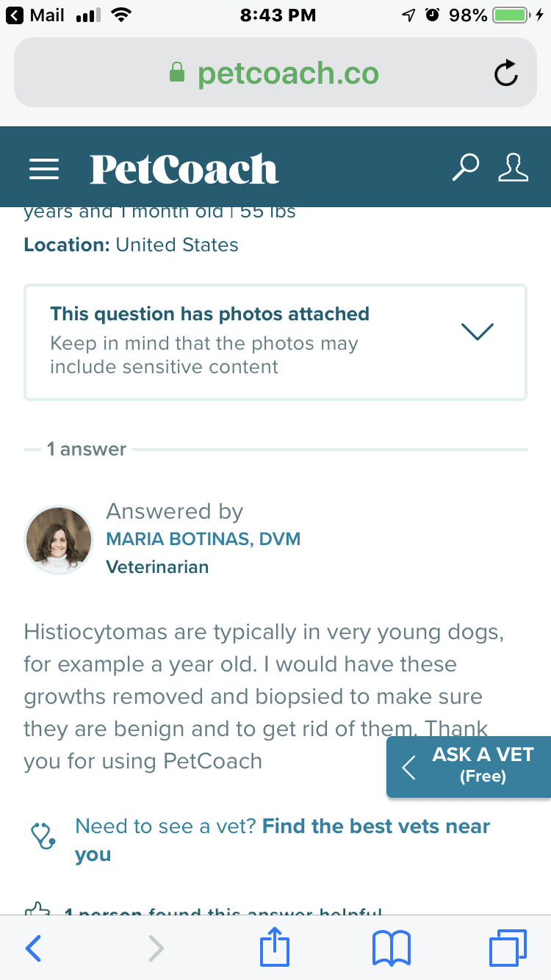Open MARIA BOTINAS, DVM profile link

click(203, 538)
